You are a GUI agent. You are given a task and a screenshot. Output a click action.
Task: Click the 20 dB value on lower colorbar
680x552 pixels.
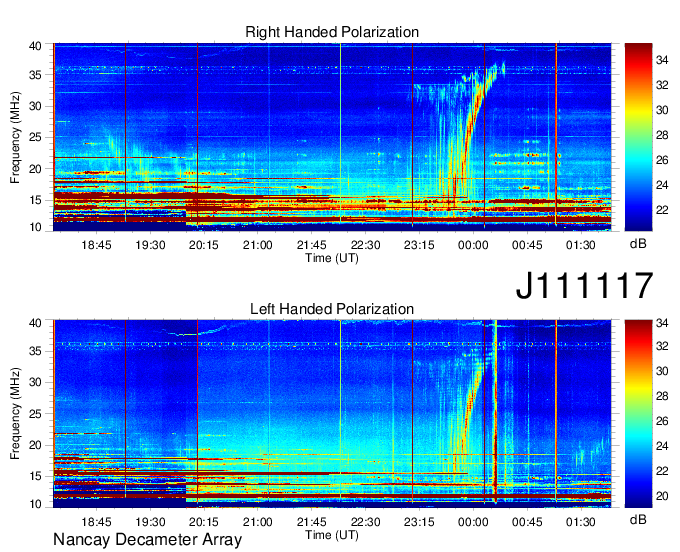coord(662,496)
